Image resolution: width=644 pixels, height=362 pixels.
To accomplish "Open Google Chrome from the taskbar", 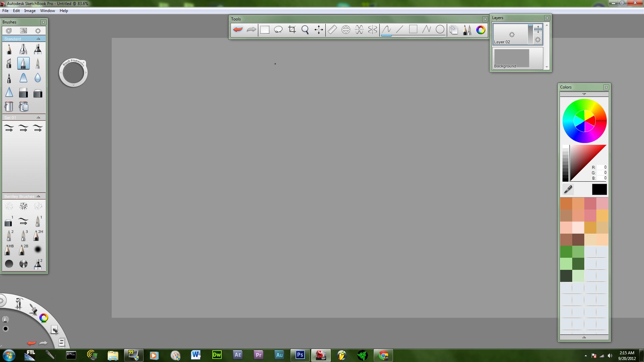I will pyautogui.click(x=383, y=355).
